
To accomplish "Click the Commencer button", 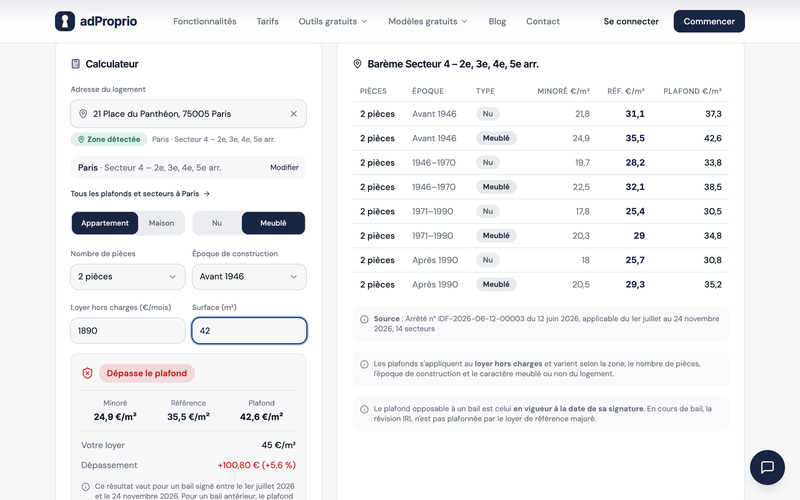I will point(709,21).
